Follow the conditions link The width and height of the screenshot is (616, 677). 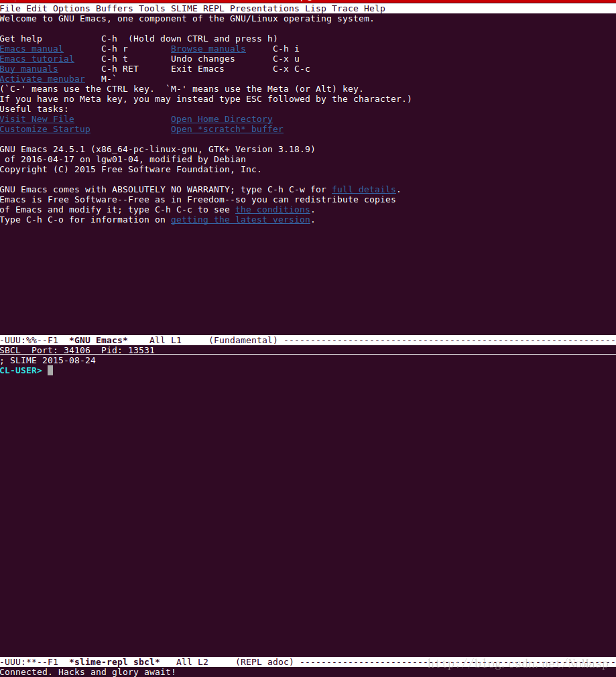(x=272, y=209)
